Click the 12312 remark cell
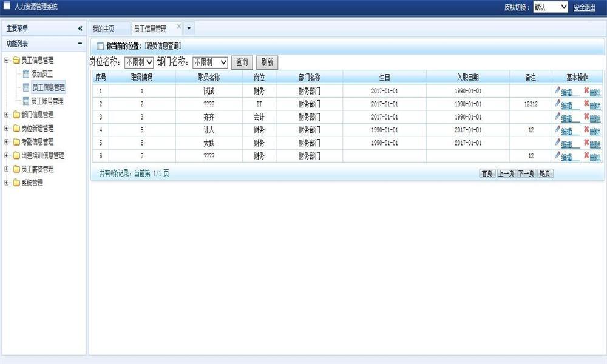Viewport: 607px width, 364px height. point(531,104)
